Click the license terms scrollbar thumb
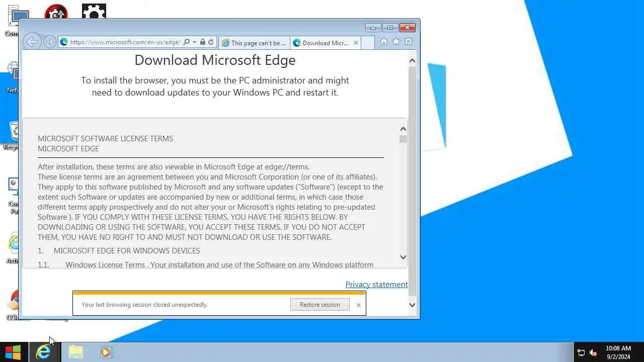The width and height of the screenshot is (644, 362). 403,139
